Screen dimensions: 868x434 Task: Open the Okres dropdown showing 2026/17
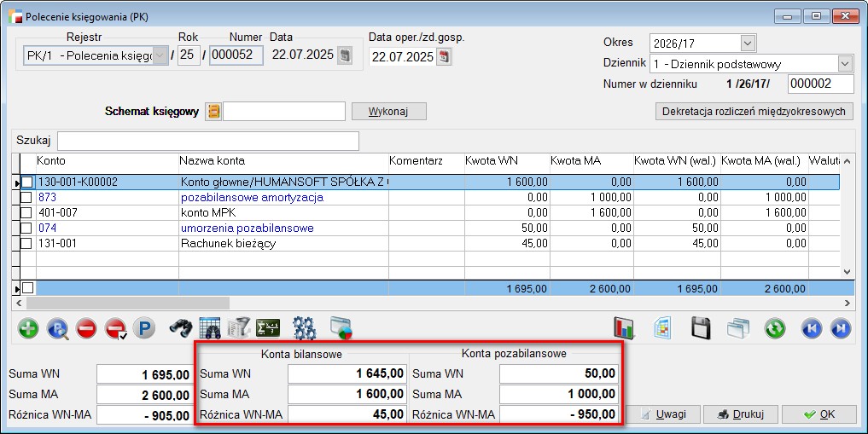click(748, 43)
